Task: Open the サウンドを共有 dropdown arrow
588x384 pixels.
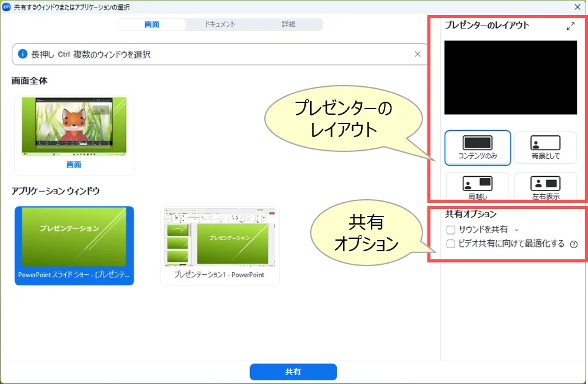Action: (516, 230)
